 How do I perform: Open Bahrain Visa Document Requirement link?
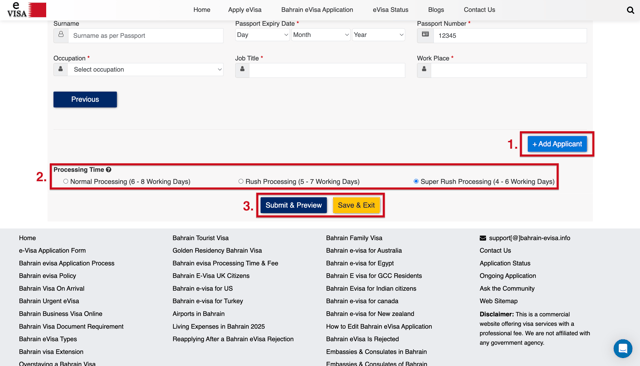tap(71, 326)
